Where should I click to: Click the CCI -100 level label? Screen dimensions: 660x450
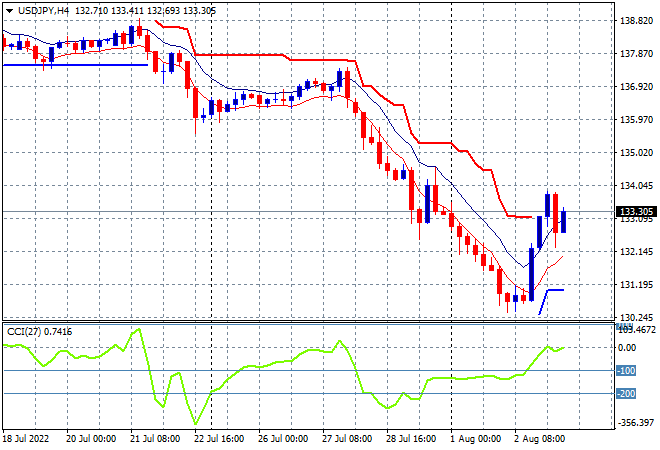point(626,371)
